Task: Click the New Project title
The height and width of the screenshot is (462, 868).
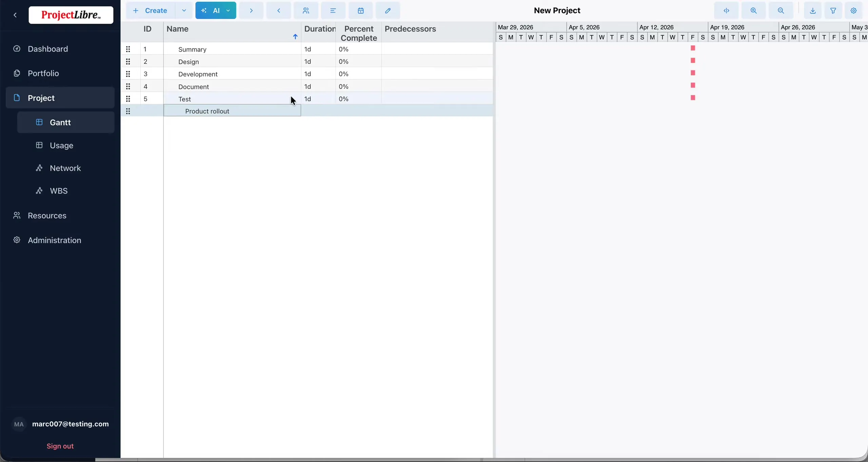Action: (x=557, y=11)
